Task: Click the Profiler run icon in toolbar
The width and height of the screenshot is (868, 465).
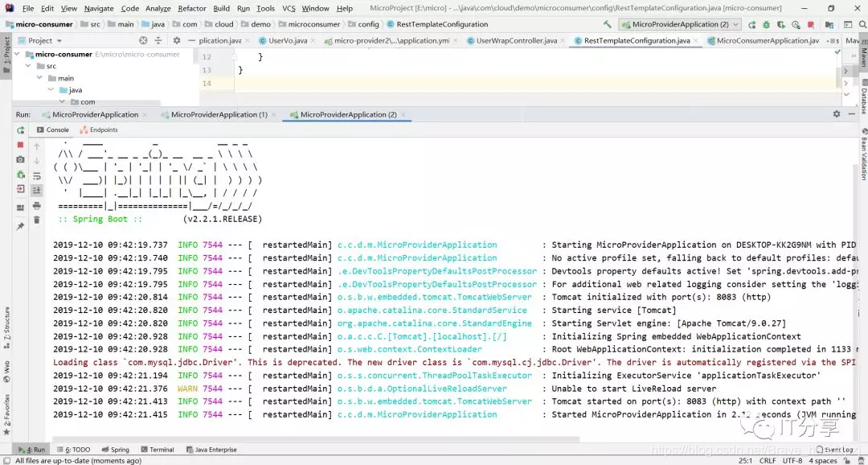Action: click(x=796, y=24)
